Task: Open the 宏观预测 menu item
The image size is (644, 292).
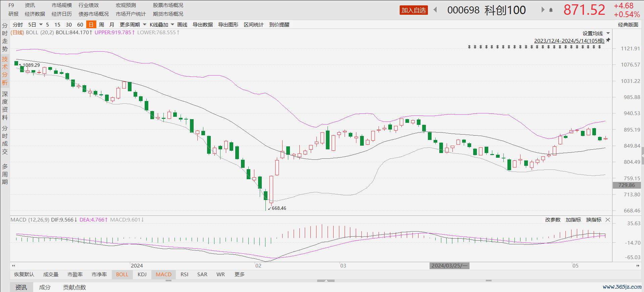Action: click(x=126, y=5)
